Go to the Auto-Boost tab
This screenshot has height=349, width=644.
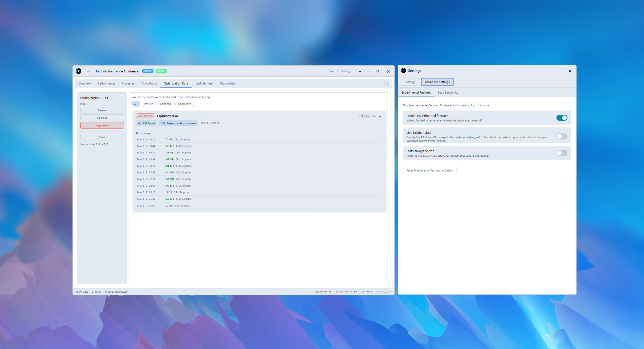(149, 83)
